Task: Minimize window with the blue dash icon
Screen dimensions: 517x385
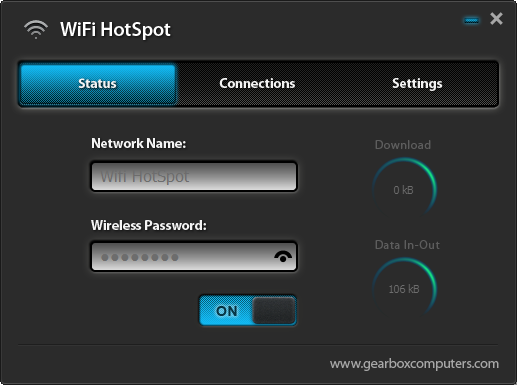Action: (471, 21)
